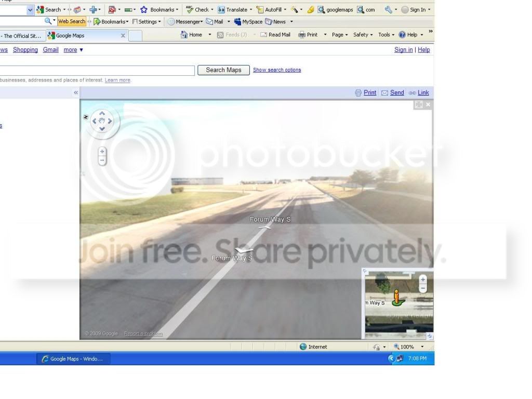Focus the Maps search input box
This screenshot has width=532, height=399.
(x=97, y=70)
